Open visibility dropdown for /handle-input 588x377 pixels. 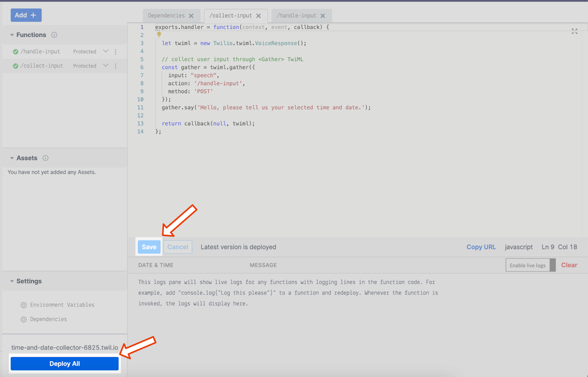[x=106, y=51]
